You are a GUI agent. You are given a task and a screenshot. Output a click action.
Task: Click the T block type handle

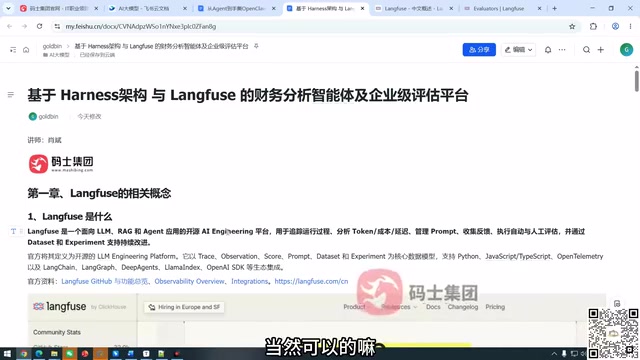tap(13, 231)
